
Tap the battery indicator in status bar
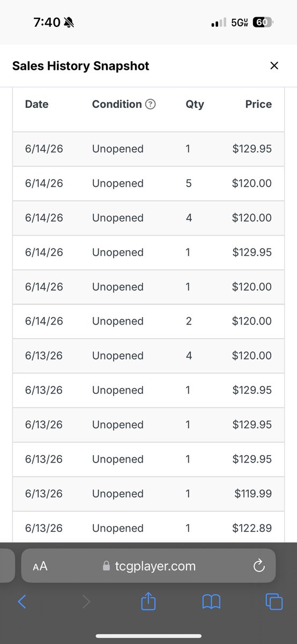point(262,23)
